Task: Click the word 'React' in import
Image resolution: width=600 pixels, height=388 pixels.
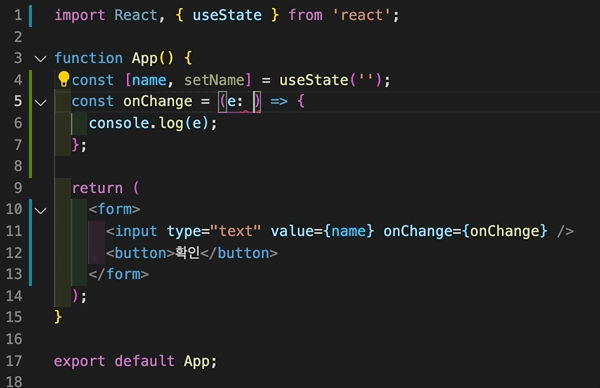Action: (135, 15)
